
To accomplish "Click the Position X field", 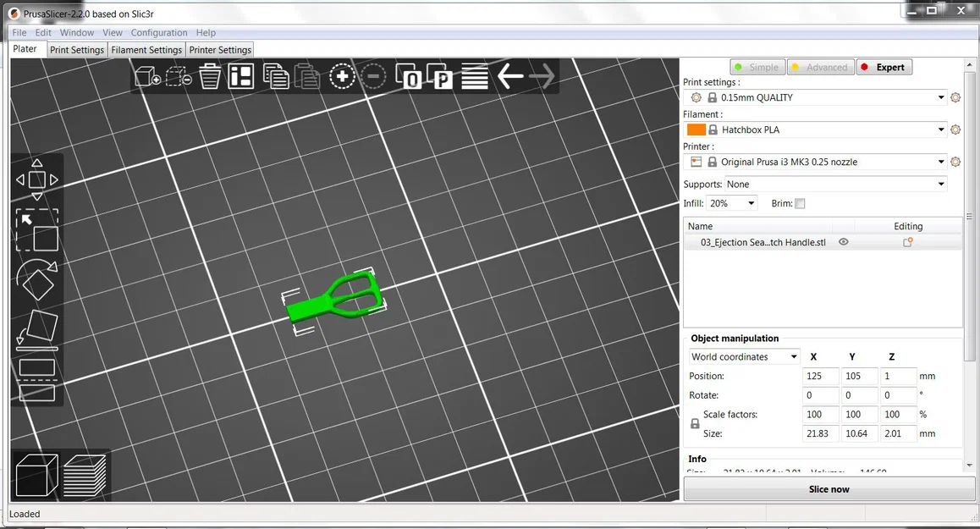I will 820,376.
